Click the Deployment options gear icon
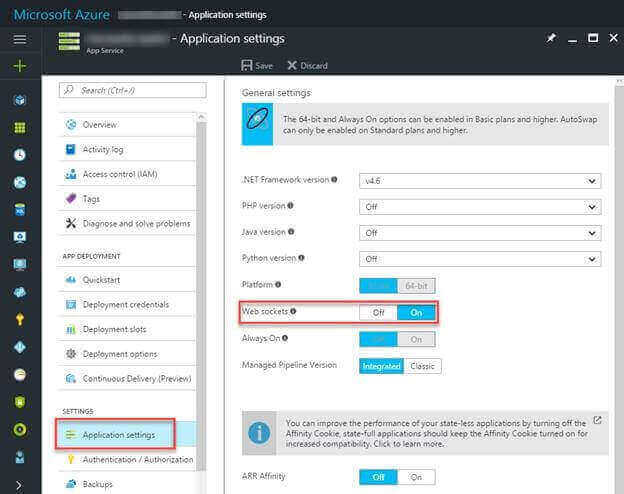This screenshot has width=624, height=494. coord(71,353)
